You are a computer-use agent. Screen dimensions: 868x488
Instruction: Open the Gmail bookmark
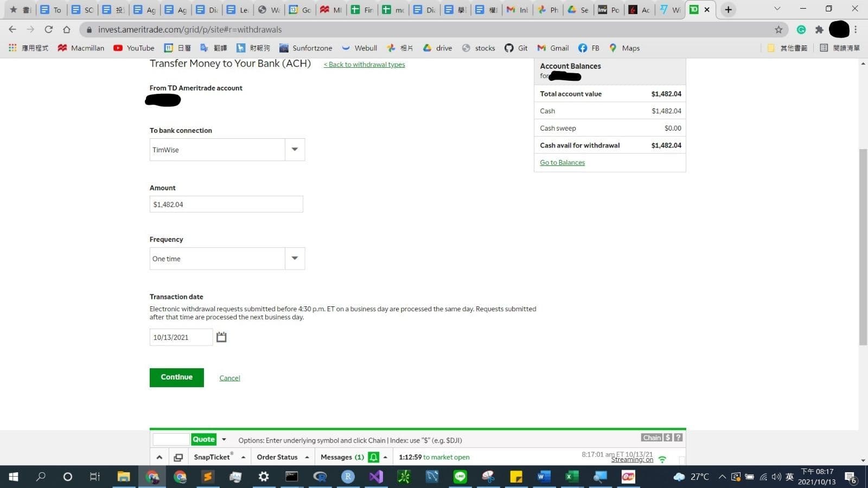553,48
